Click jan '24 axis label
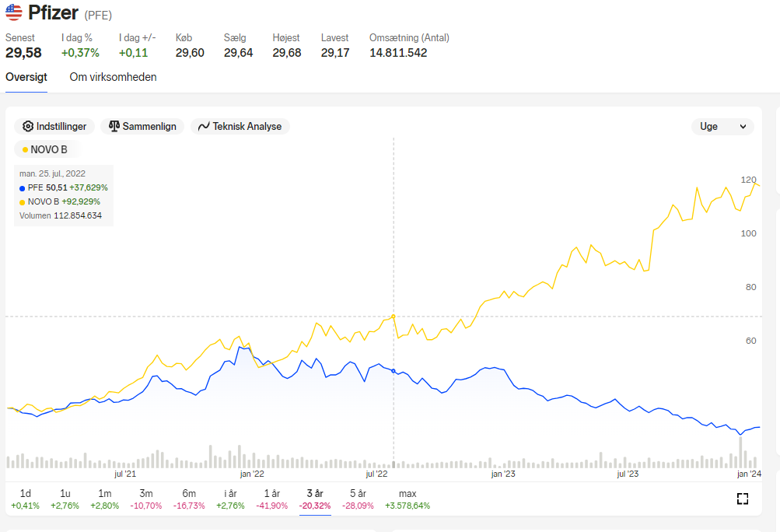The image size is (780, 532). (x=749, y=474)
